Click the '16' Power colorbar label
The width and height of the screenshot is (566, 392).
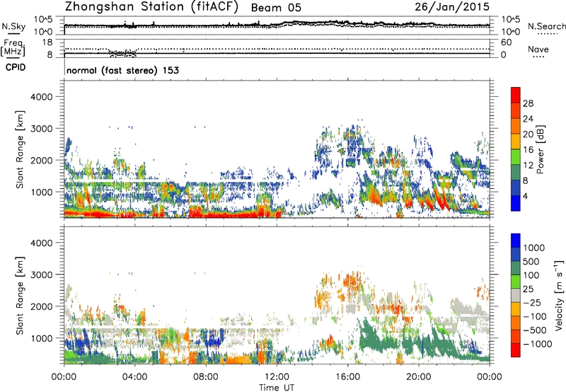click(528, 150)
